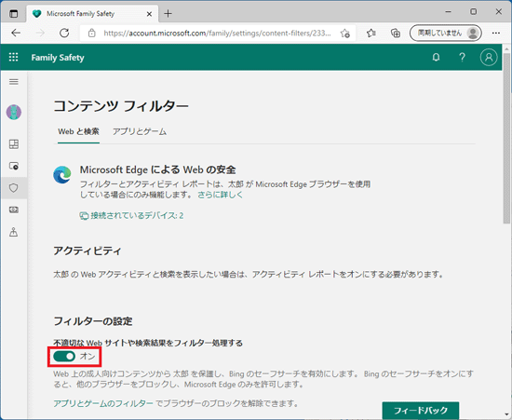The image size is (512, 420).
Task: Open the bottom sidebar location icon
Action: coord(14,232)
